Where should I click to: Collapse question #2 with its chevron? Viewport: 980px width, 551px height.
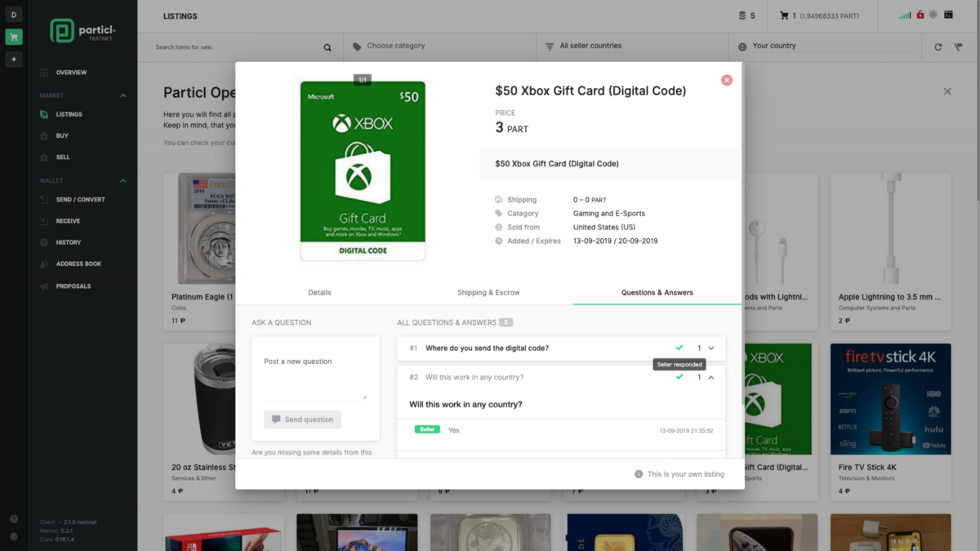pyautogui.click(x=711, y=377)
